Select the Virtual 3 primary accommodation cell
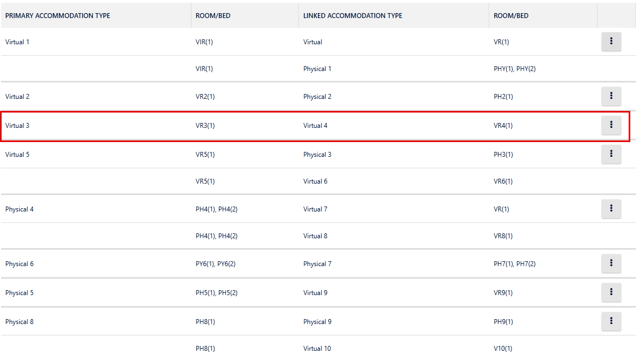 (18, 126)
